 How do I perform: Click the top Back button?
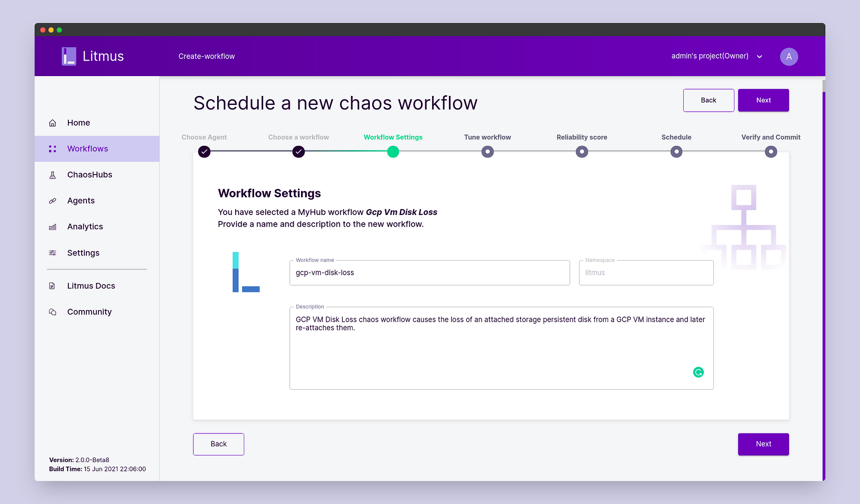click(709, 100)
